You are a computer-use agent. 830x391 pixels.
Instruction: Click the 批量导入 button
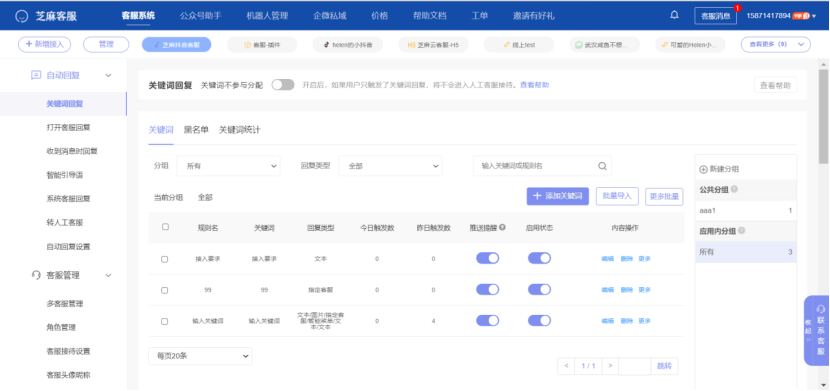click(x=617, y=196)
